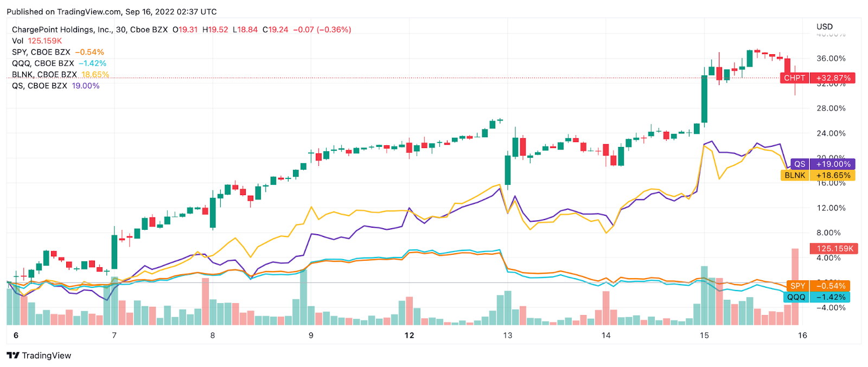Click the USD currency label

click(825, 27)
